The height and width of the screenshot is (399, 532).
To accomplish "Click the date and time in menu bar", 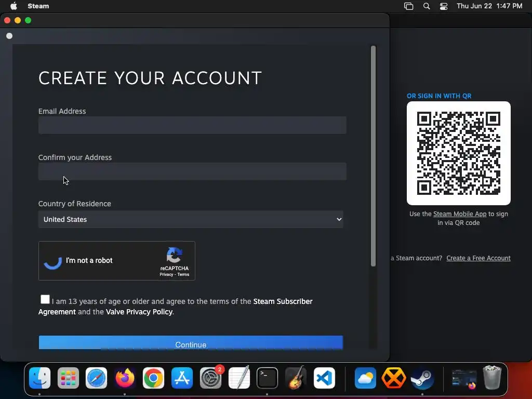I will coord(489,6).
